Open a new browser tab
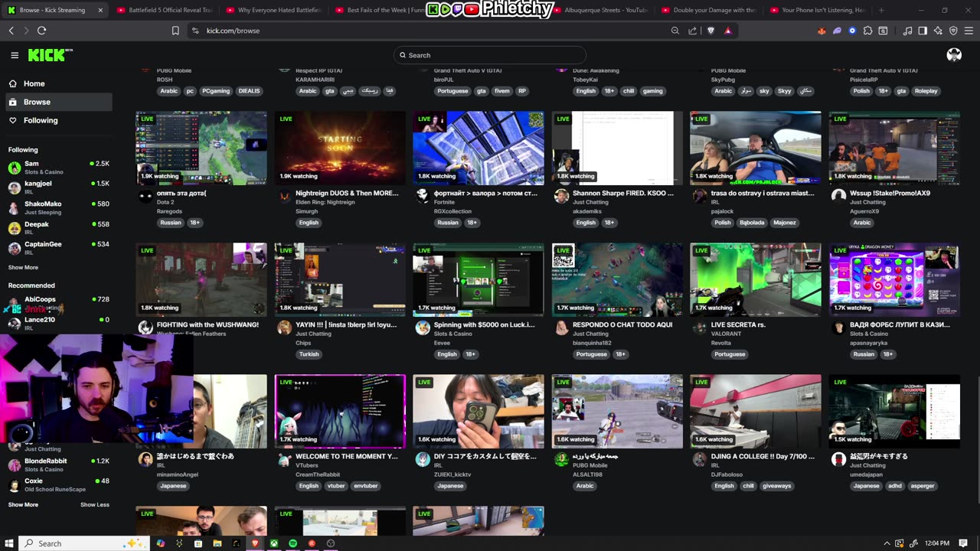Screen dimensions: 980x551 pyautogui.click(x=881, y=10)
